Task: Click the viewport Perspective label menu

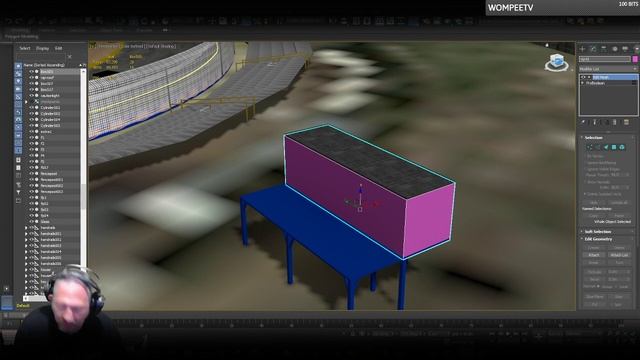Action: [108, 47]
